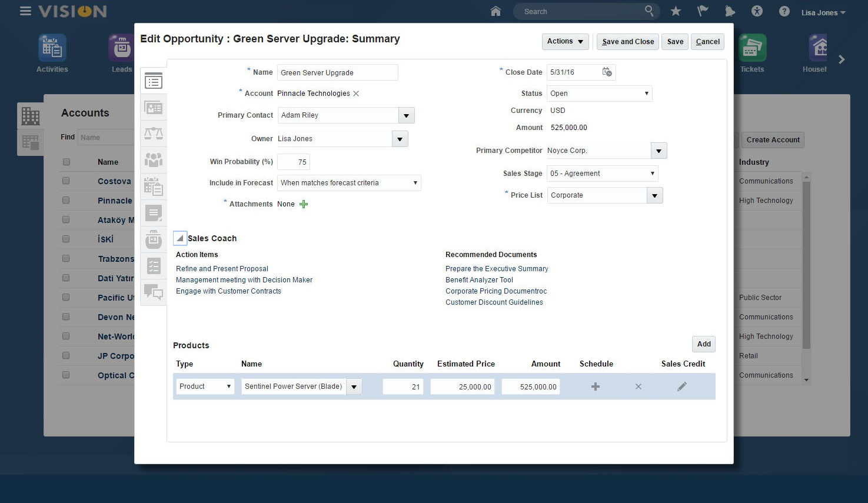
Task: Select the competitors scale side tab icon
Action: [154, 134]
